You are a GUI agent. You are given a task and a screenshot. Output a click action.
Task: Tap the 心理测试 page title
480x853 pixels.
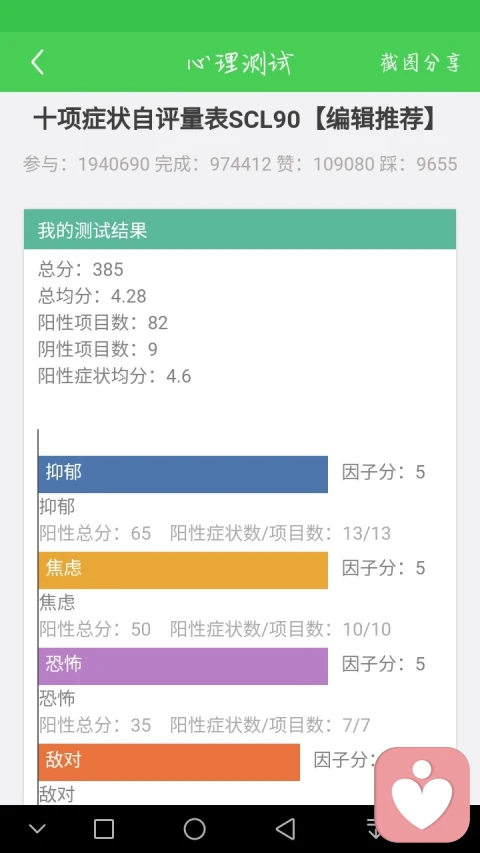point(239,63)
